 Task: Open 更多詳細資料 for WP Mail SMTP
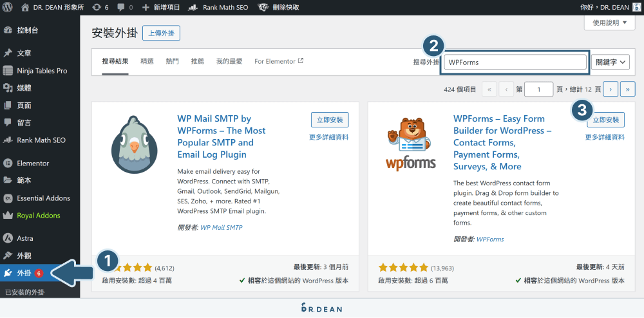329,138
